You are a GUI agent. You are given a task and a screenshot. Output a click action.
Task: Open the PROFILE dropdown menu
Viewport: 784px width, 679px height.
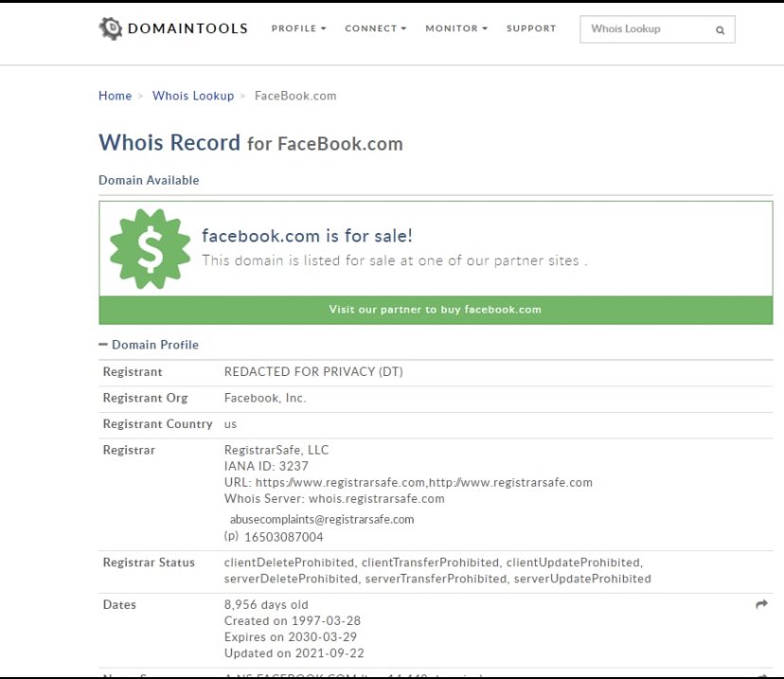(x=297, y=29)
